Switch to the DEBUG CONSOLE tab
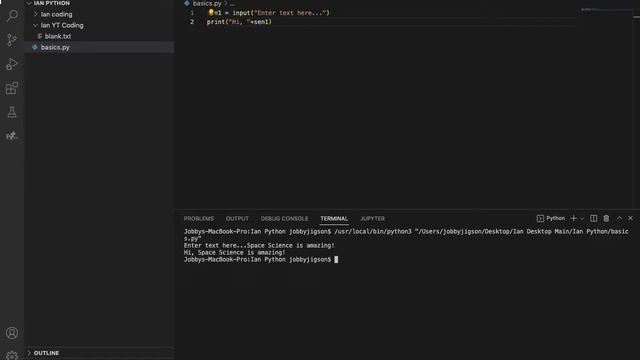640x360 pixels. click(284, 218)
